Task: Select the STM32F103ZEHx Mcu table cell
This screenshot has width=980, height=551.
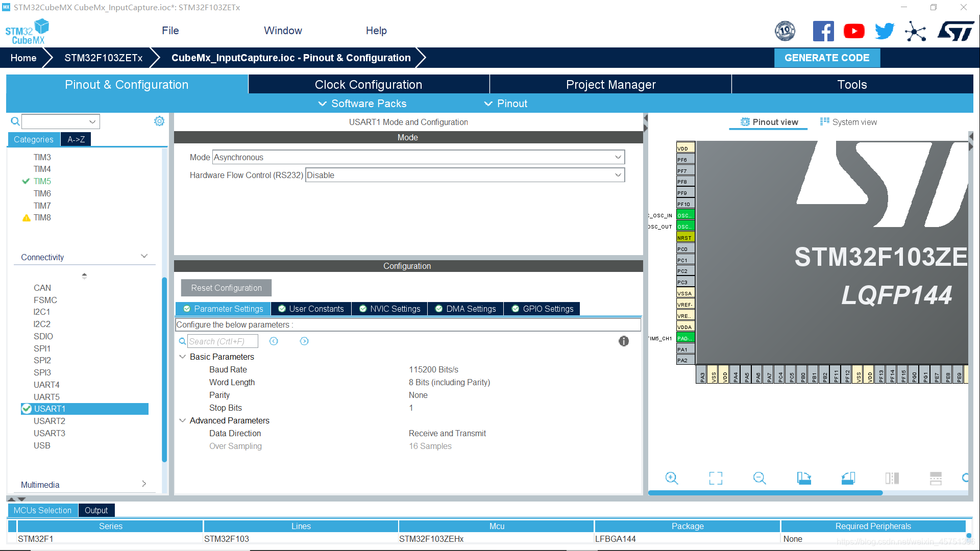Action: click(496, 539)
